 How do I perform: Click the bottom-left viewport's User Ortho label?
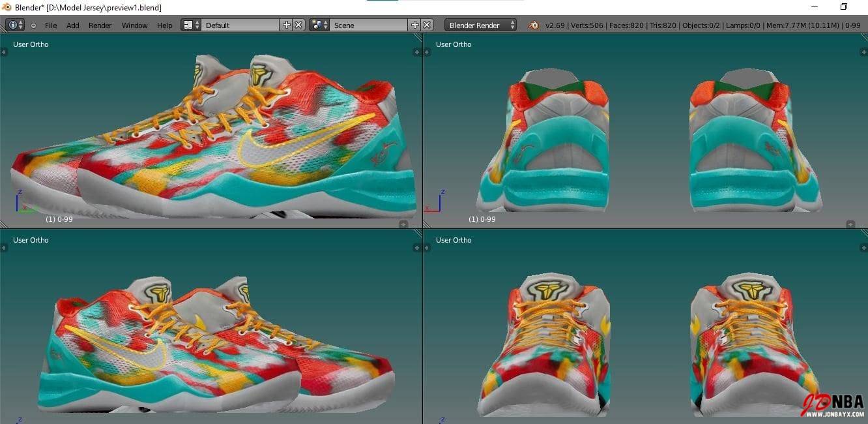coord(31,240)
